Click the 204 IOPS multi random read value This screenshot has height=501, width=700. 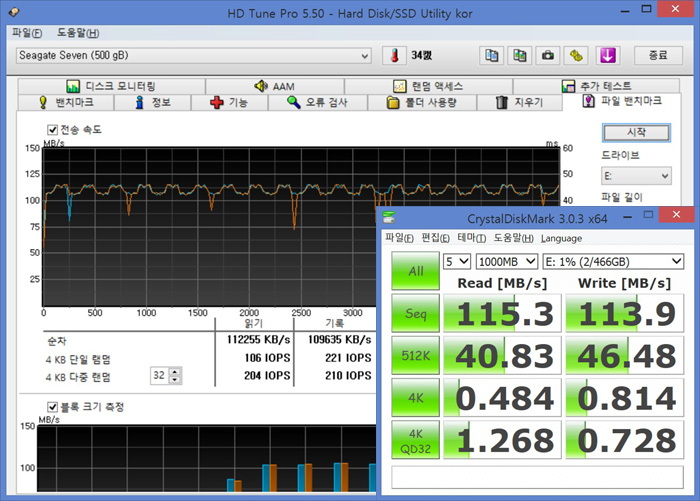[267, 376]
